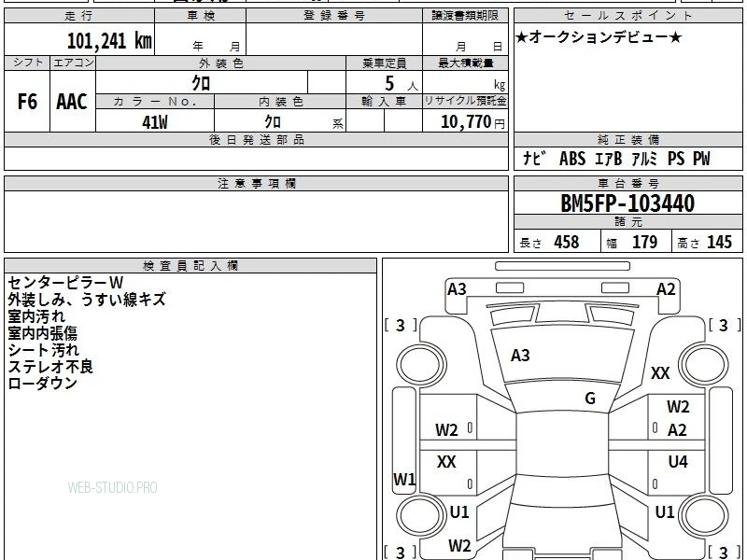Select the ★オークションデビュー★ sales point text
Viewport: 747px width, 560px height.
coord(599,37)
